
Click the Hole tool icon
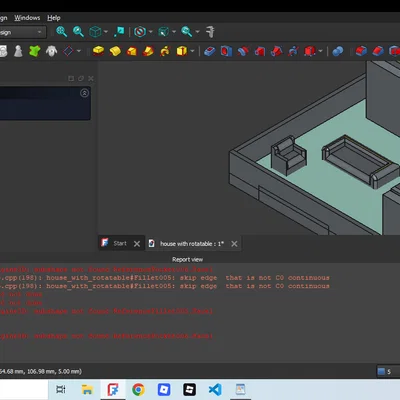pyautogui.click(x=226, y=51)
